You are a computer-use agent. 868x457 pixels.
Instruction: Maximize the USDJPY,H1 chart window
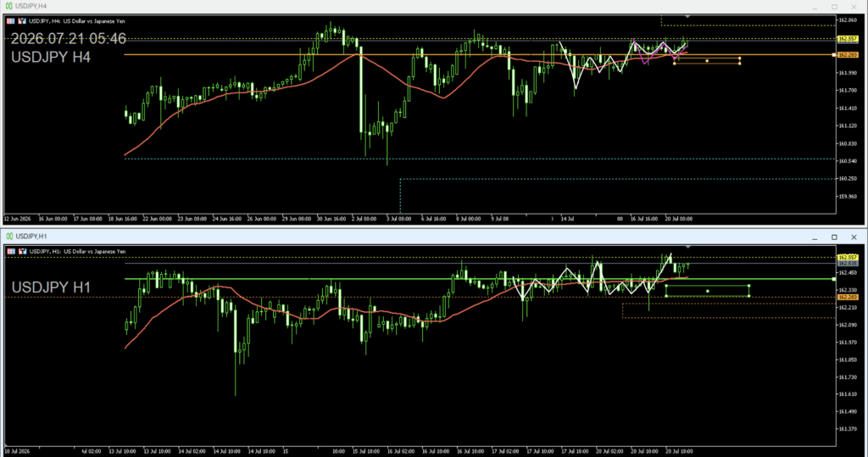tap(834, 237)
